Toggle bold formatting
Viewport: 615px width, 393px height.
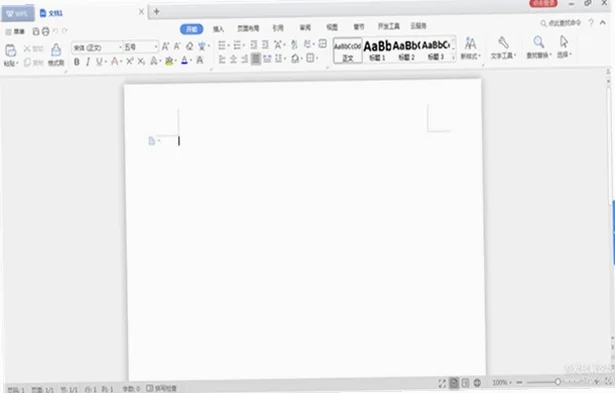point(76,62)
